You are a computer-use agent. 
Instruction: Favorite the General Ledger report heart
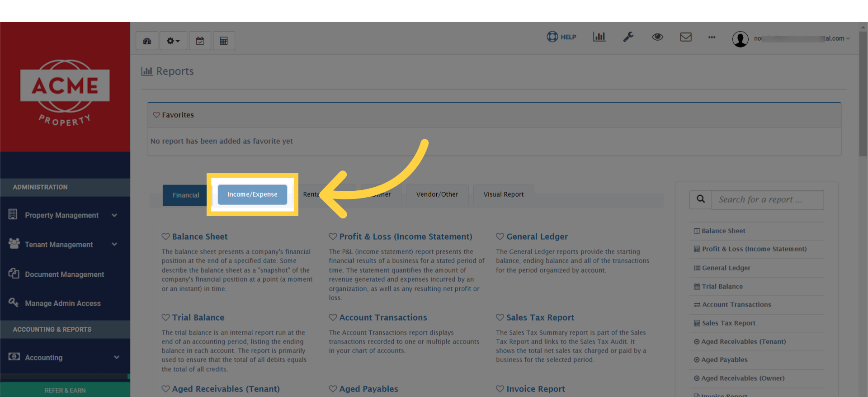tap(500, 236)
